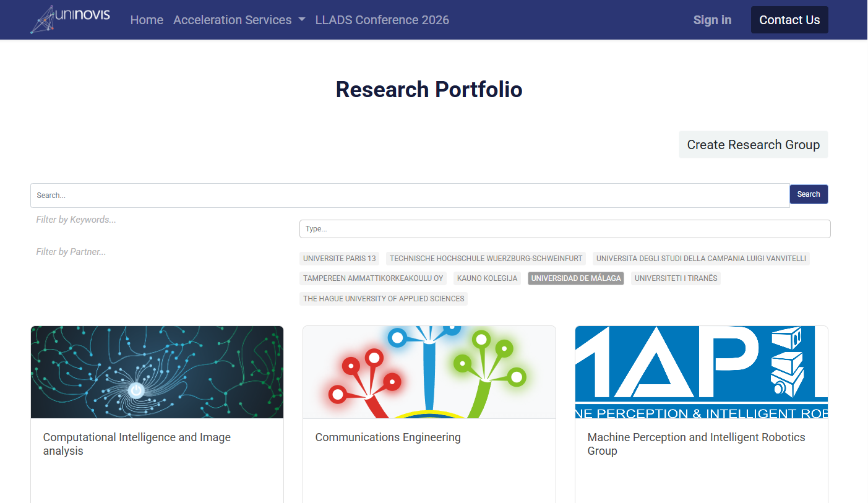Image resolution: width=868 pixels, height=503 pixels.
Task: Toggle The Hague University of Applied Sciences
Action: tap(384, 299)
